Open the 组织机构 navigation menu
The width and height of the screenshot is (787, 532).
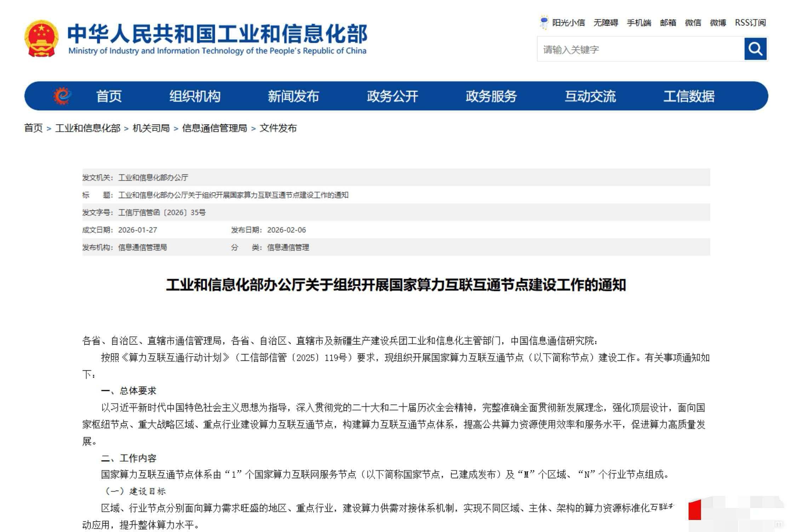(x=195, y=96)
